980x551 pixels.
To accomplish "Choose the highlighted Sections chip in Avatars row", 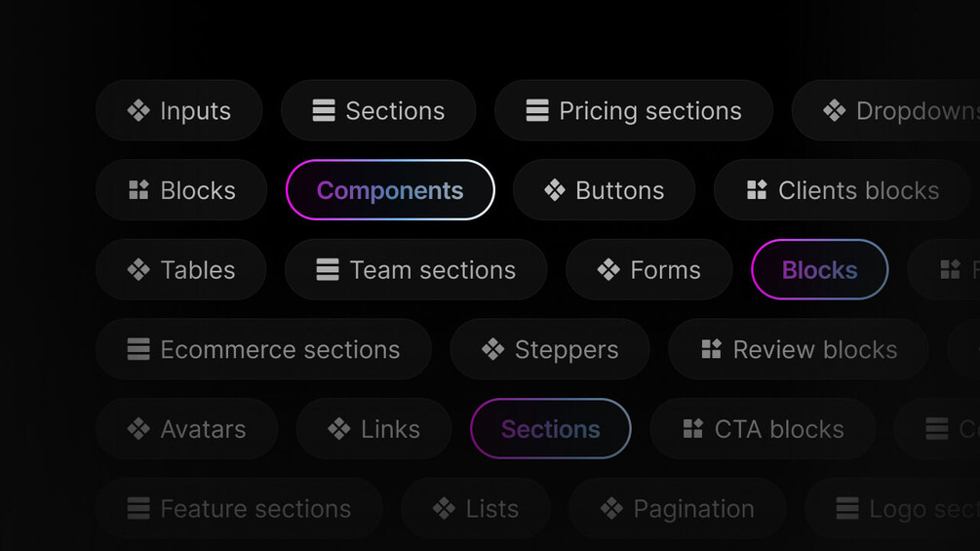I will 551,429.
